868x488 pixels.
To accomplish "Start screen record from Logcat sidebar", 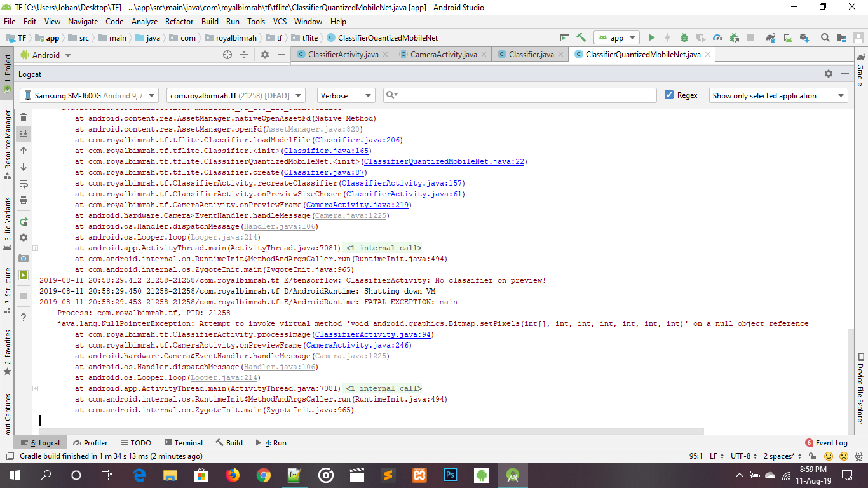I will click(x=24, y=275).
